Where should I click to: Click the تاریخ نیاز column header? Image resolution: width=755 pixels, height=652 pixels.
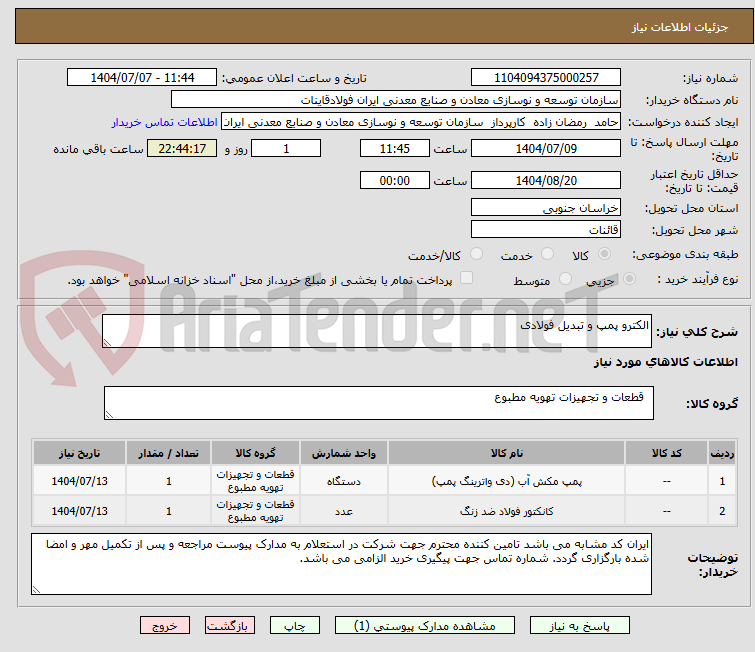coord(79,453)
